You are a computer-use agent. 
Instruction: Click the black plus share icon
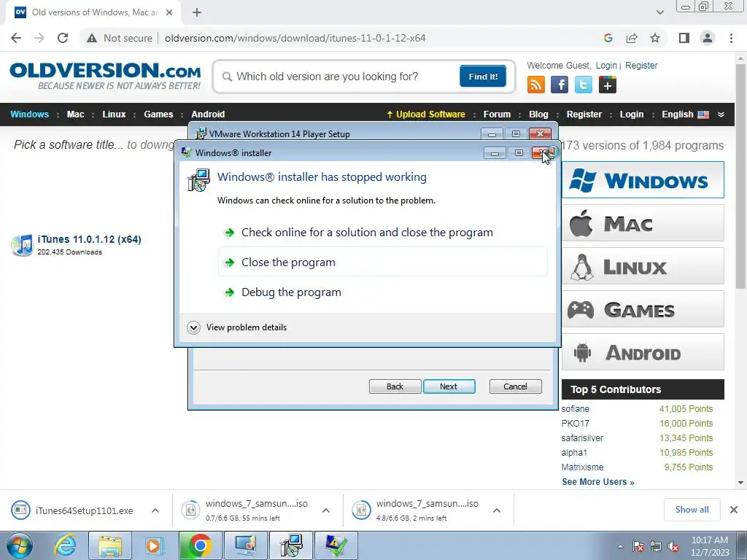608,85
